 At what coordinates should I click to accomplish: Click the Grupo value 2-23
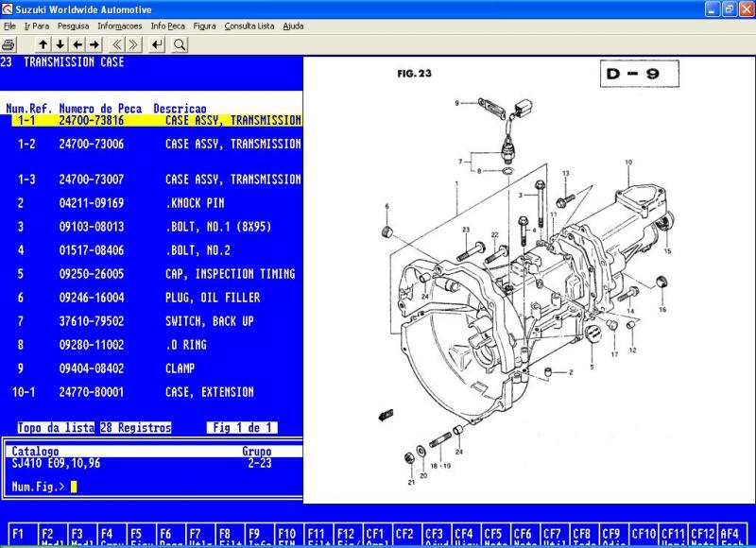(260, 463)
